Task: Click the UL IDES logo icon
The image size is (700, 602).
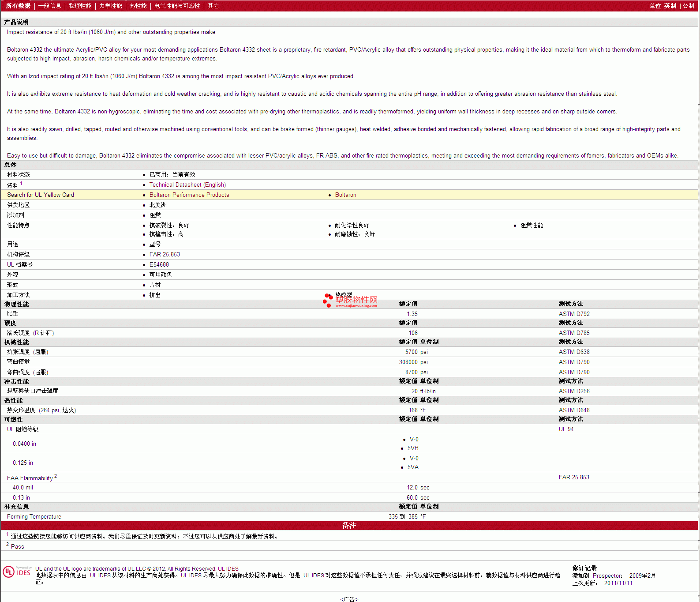Action: coord(17,572)
